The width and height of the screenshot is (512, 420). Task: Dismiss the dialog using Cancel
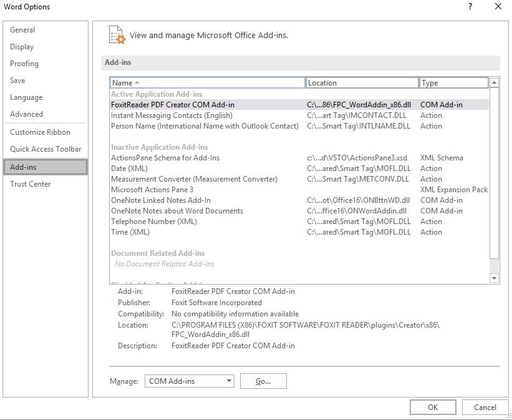[x=485, y=407]
